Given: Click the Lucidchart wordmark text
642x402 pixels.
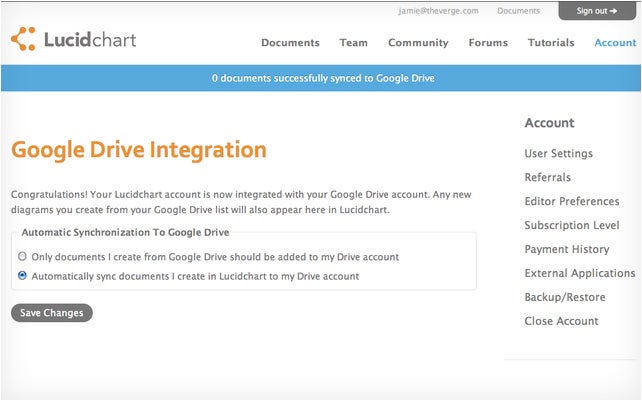Looking at the screenshot, I should [x=90, y=40].
